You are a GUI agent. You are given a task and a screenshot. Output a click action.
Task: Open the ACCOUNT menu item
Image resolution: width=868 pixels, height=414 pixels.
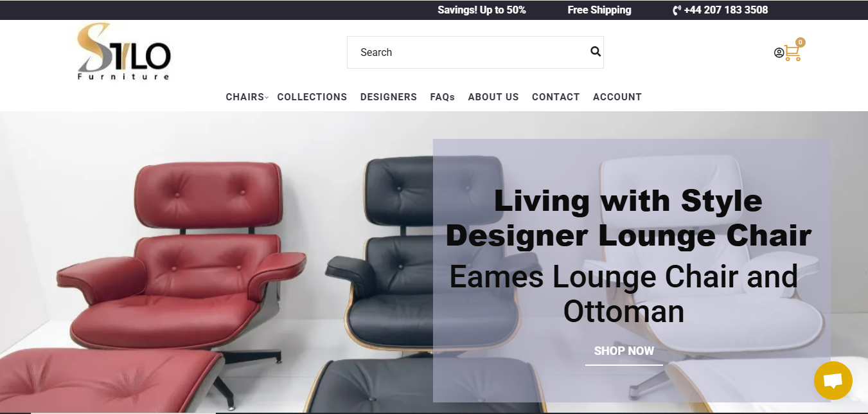(x=617, y=97)
